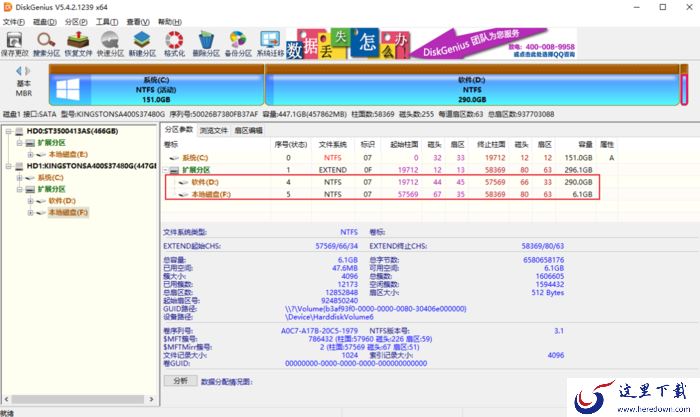Click the 分析 (Analyze) button
Image resolution: width=700 pixels, height=417 pixels.
180,381
